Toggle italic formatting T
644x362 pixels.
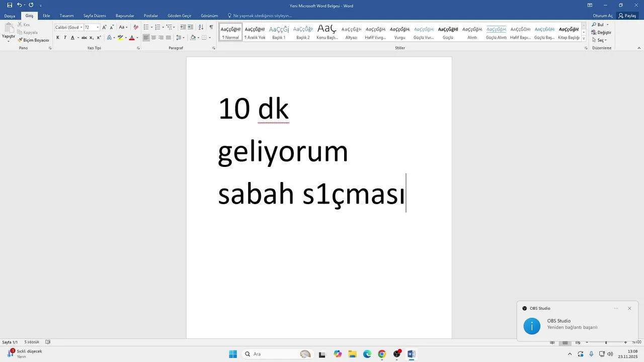pos(65,38)
